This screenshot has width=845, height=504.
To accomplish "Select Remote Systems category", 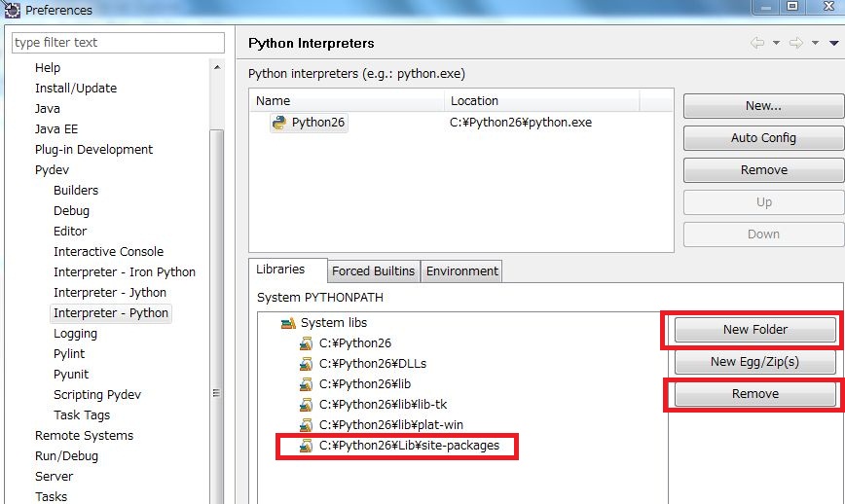I will coord(84,436).
